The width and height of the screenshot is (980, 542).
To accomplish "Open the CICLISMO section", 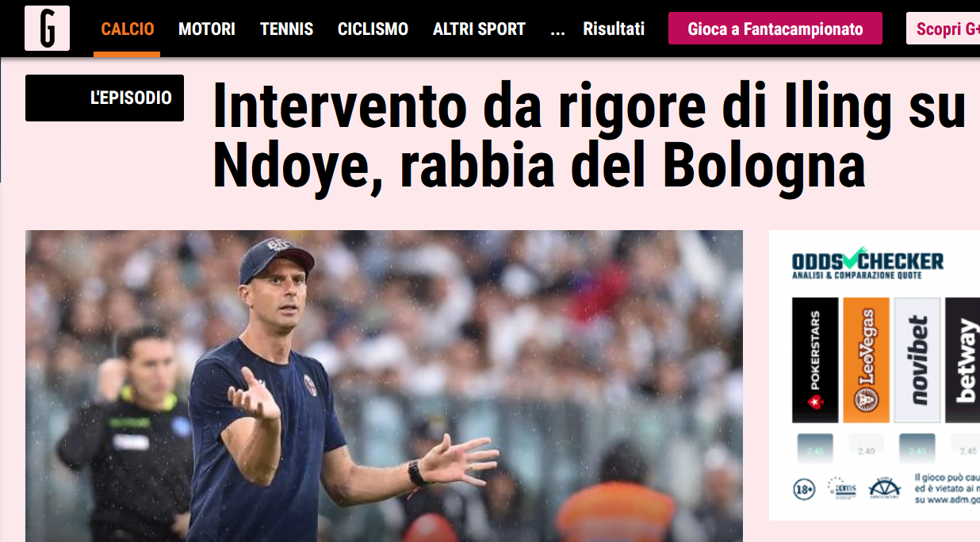I will click(x=373, y=29).
